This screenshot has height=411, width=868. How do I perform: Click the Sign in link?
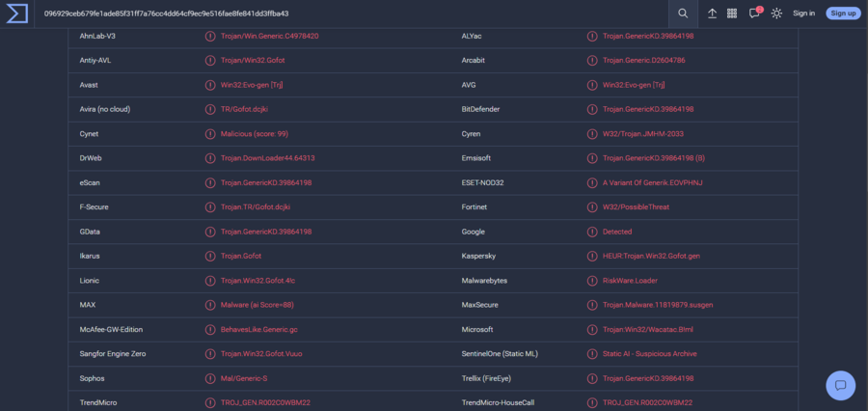803,14
